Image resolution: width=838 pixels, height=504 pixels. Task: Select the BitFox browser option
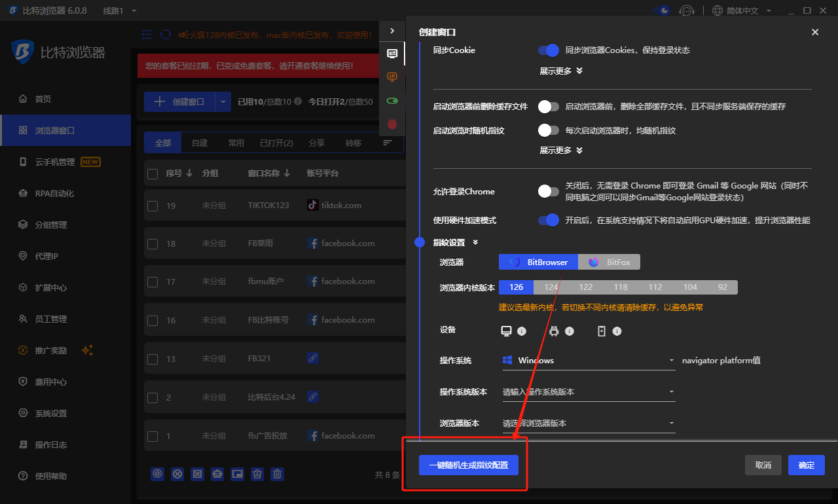pos(609,262)
